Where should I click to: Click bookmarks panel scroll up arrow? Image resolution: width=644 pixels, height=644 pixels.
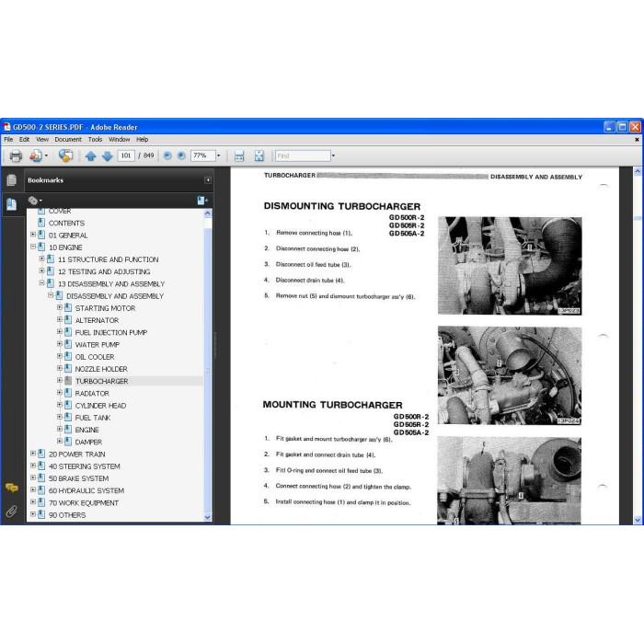pos(207,213)
